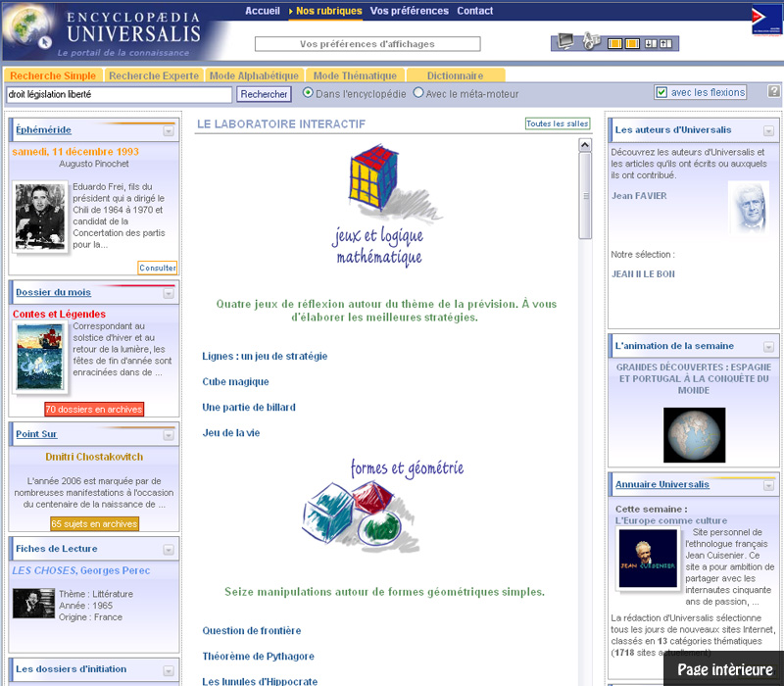This screenshot has width=784, height=686.
Task: Open the JEAN II LE BON link
Action: click(x=643, y=274)
